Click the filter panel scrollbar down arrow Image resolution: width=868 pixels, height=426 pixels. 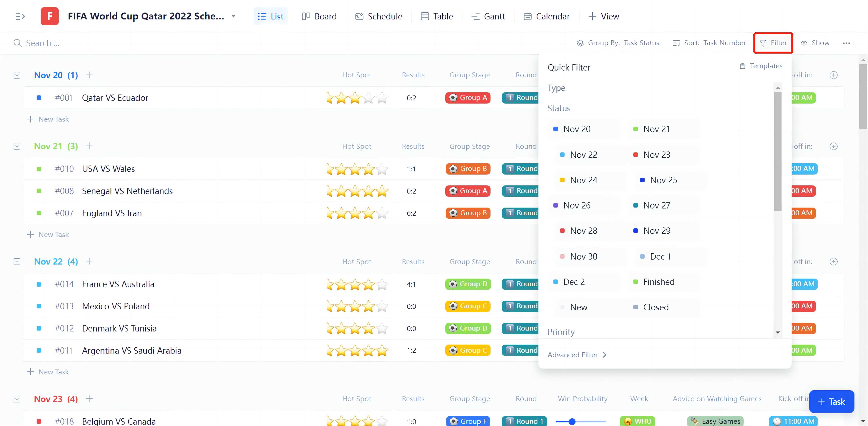[x=778, y=332]
